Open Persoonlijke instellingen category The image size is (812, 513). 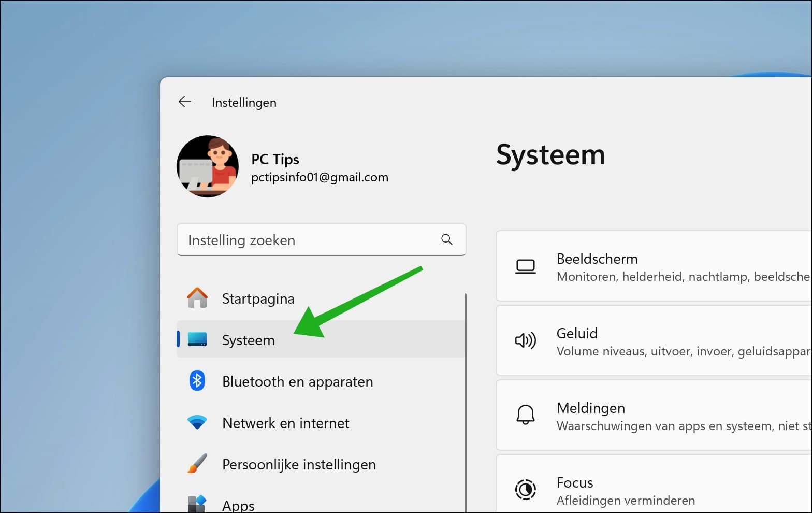(321, 464)
